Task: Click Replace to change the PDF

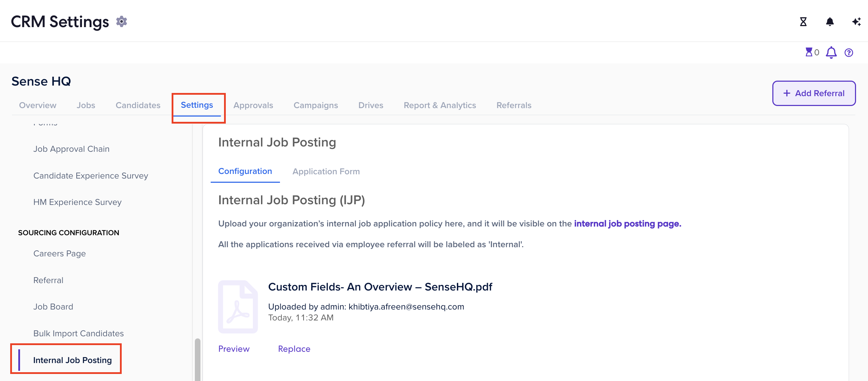Action: click(294, 349)
